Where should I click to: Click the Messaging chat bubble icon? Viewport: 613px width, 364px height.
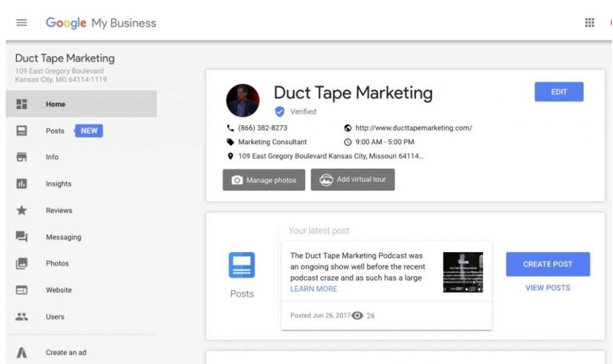click(x=22, y=236)
